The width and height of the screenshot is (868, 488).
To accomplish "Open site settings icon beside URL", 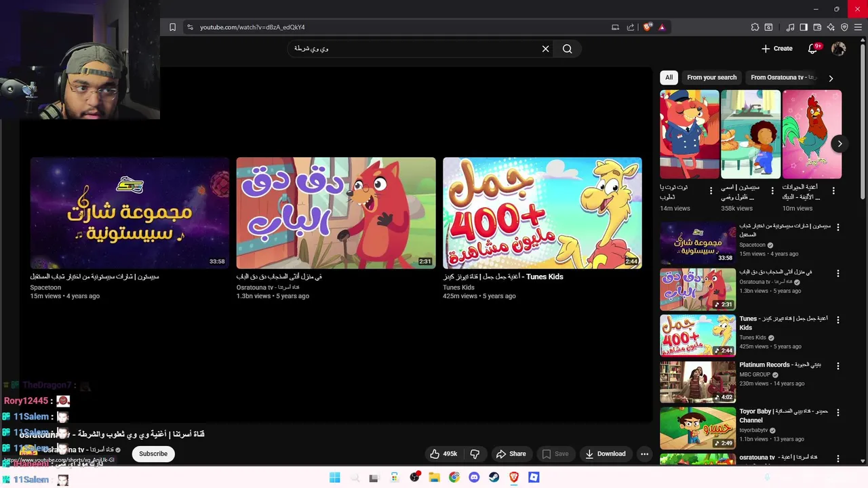I will [x=190, y=27].
